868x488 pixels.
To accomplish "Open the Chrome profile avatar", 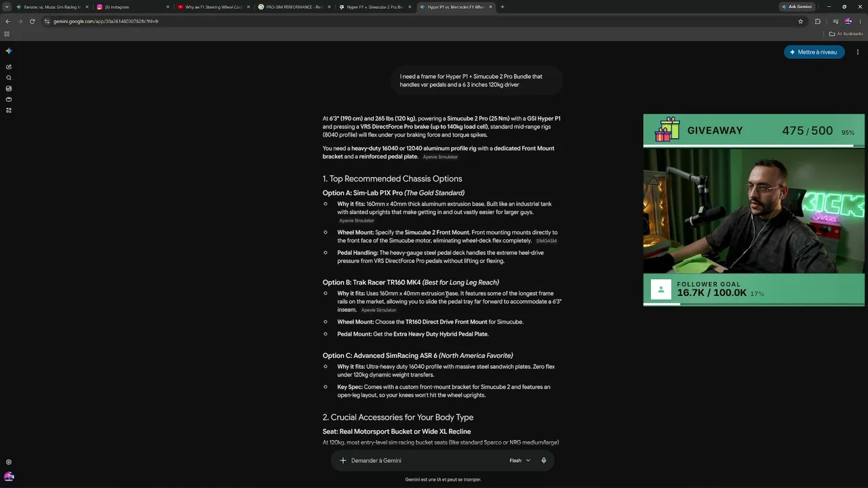I will (848, 21).
